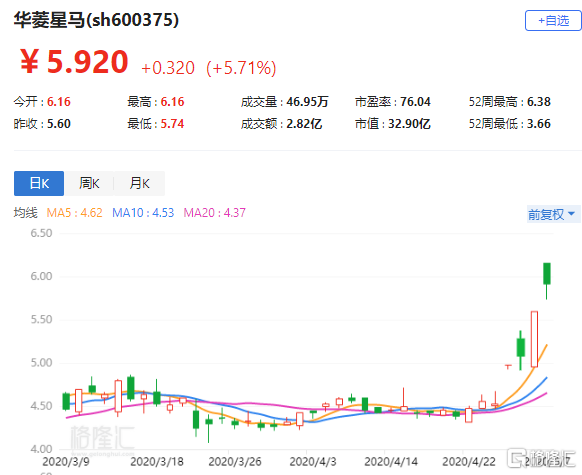Image resolution: width=582 pixels, height=475 pixels.
Task: Click the 今开 value 6.16
Action: coord(59,102)
